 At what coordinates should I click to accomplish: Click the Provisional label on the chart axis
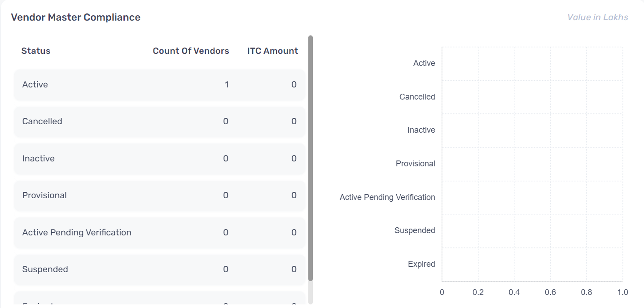pos(415,164)
